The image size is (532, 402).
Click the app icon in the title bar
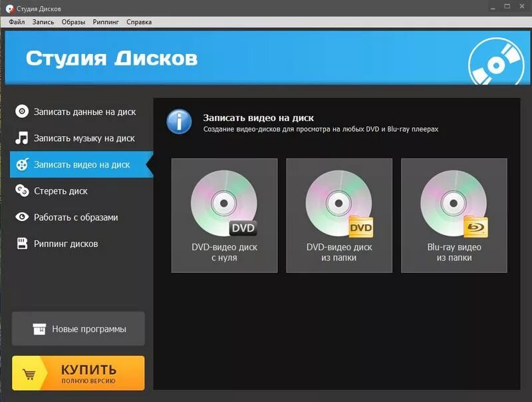[10, 9]
